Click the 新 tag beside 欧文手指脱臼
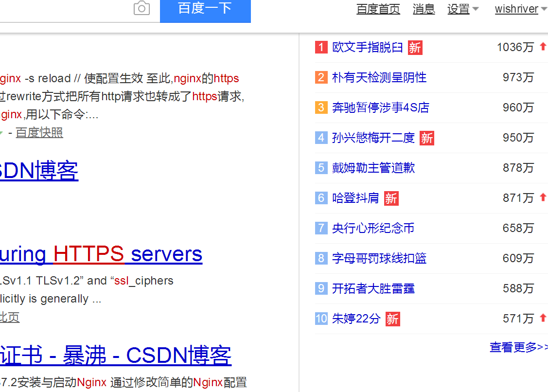The height and width of the screenshot is (392, 548). click(415, 48)
